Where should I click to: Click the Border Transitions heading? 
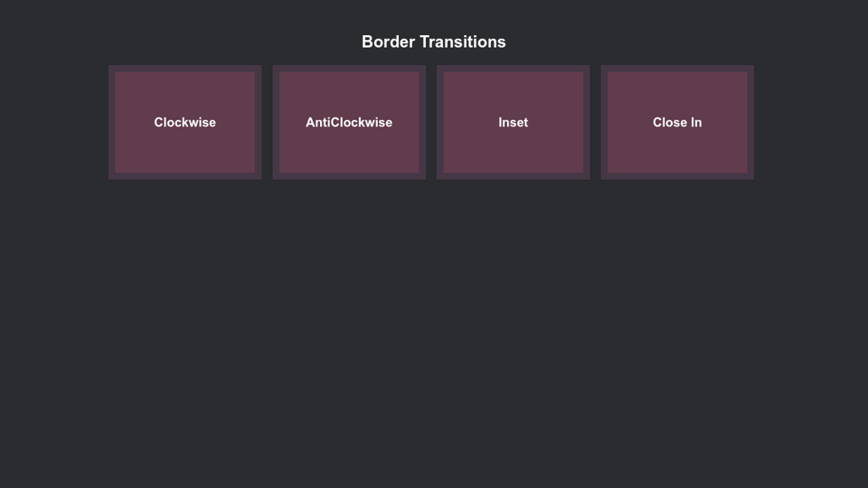click(433, 42)
